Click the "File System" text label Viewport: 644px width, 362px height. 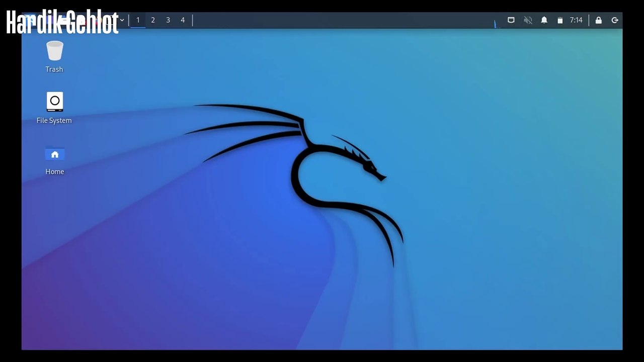54,121
